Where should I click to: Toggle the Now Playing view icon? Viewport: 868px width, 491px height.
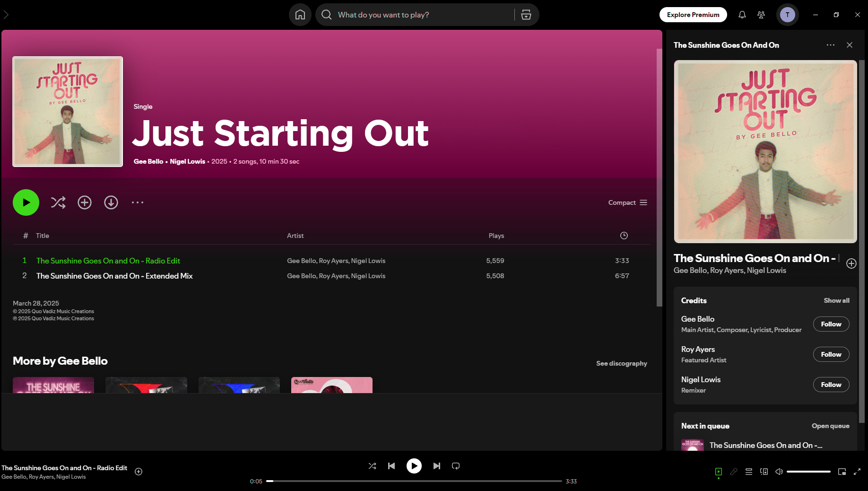tap(719, 472)
